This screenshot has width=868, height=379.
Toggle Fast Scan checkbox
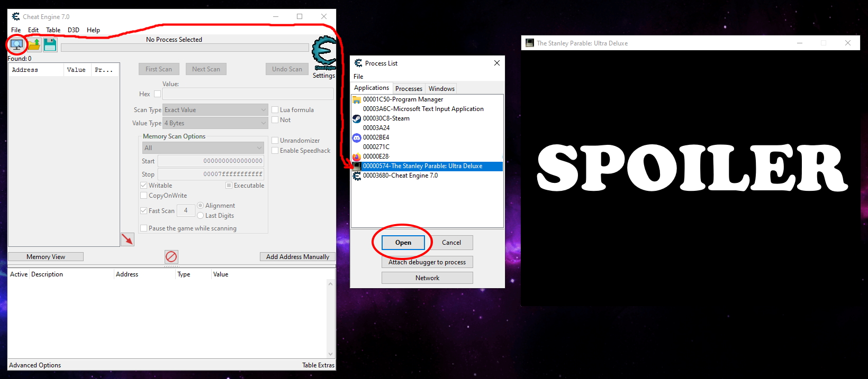point(143,211)
